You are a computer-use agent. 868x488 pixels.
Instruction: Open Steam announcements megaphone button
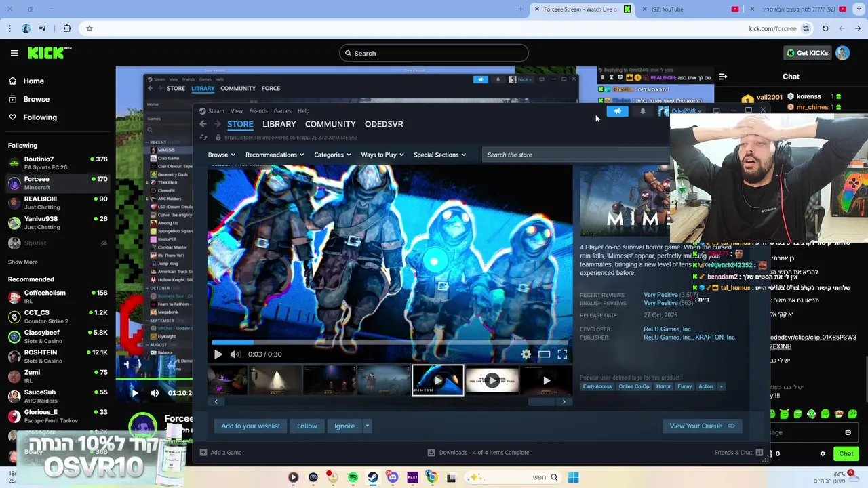pyautogui.click(x=618, y=111)
